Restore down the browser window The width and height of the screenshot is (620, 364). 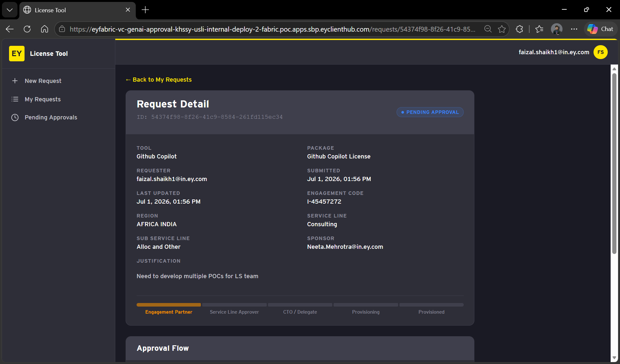[x=586, y=10]
